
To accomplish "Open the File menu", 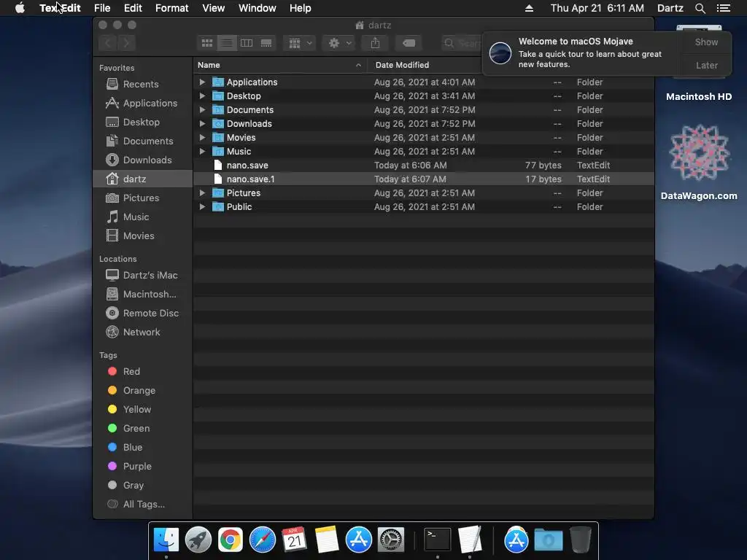I will pyautogui.click(x=102, y=8).
